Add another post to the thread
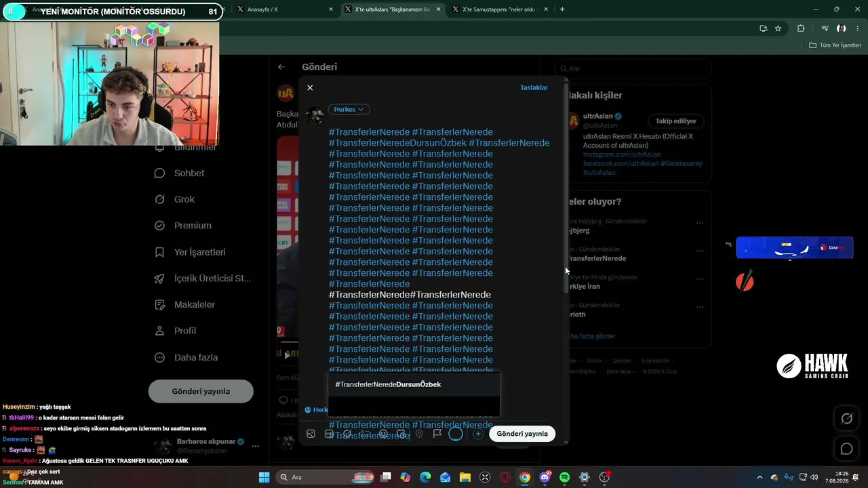The image size is (868, 488). 478,434
